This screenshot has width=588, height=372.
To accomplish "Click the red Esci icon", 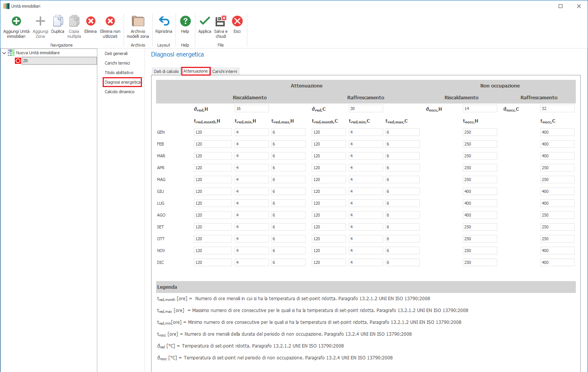I will tap(237, 21).
